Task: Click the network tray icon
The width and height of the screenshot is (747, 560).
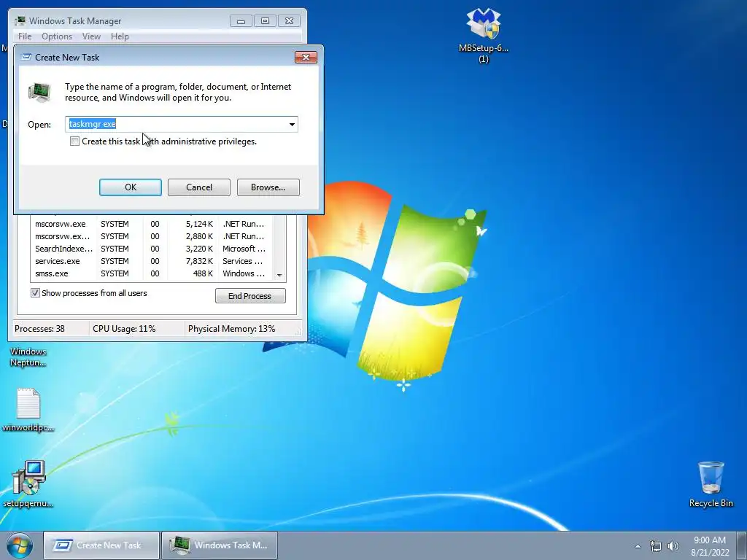Action: [x=656, y=546]
